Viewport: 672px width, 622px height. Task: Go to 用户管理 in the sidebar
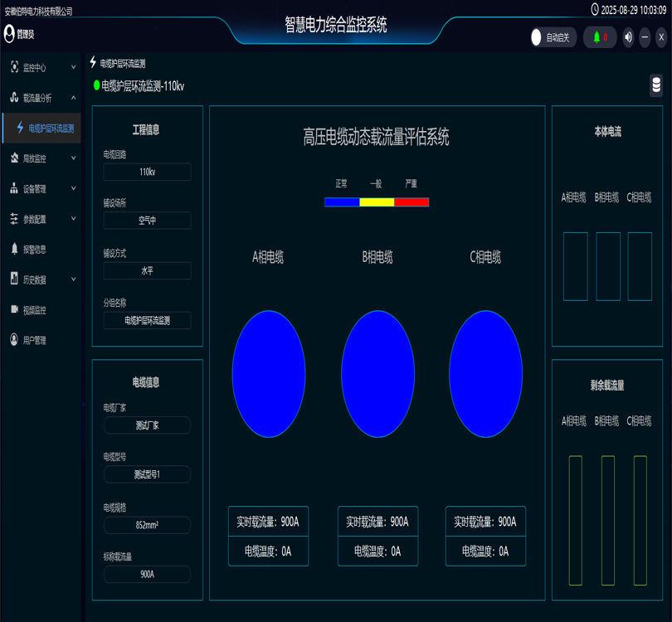pyautogui.click(x=34, y=340)
